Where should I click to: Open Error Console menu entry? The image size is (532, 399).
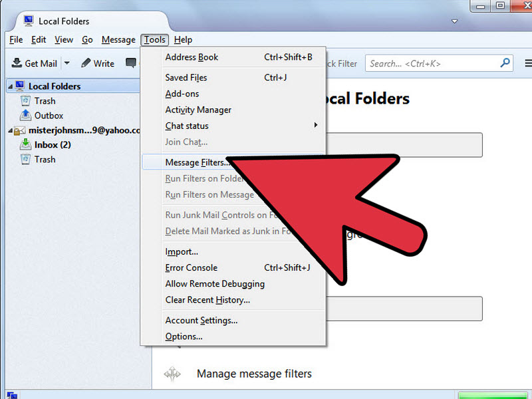coord(233,268)
